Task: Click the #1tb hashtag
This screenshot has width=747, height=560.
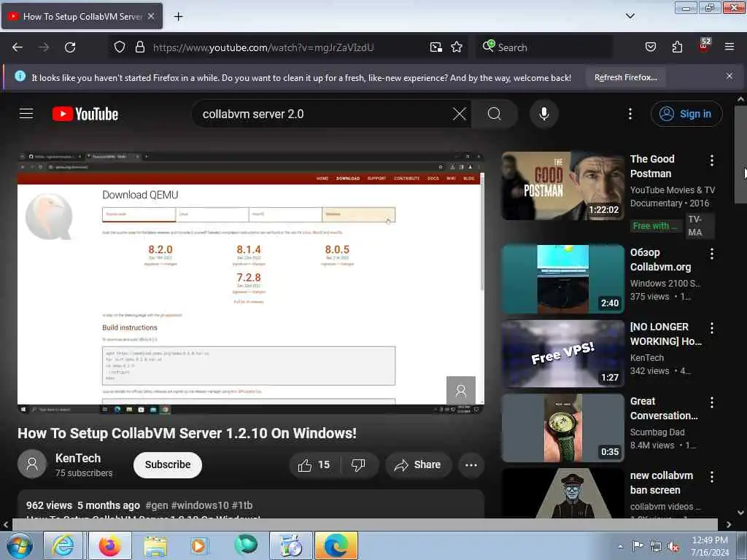Action: click(x=242, y=505)
